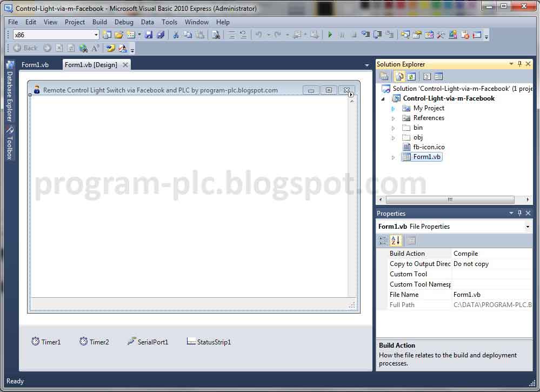
Task: Toggle Categorized view in Properties panel
Action: [x=383, y=241]
